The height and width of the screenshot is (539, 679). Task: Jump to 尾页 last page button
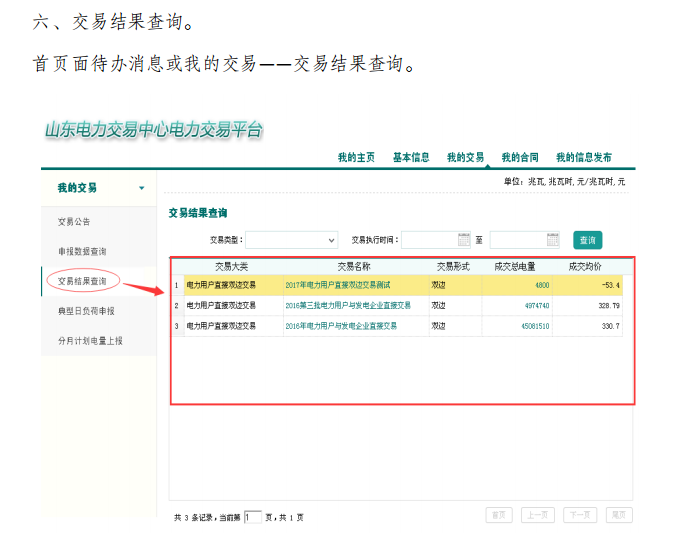click(618, 515)
